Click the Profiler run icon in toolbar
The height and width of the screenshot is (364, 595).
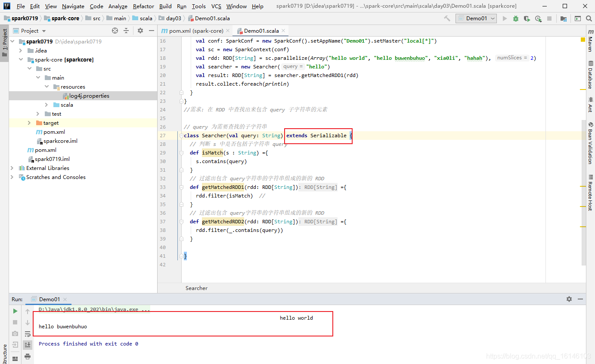point(538,19)
